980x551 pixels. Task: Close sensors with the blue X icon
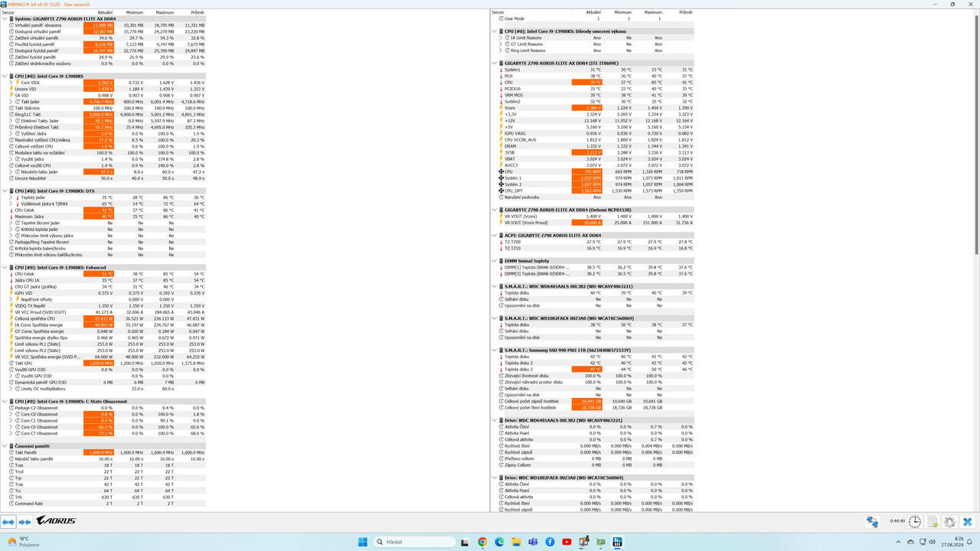point(968,522)
